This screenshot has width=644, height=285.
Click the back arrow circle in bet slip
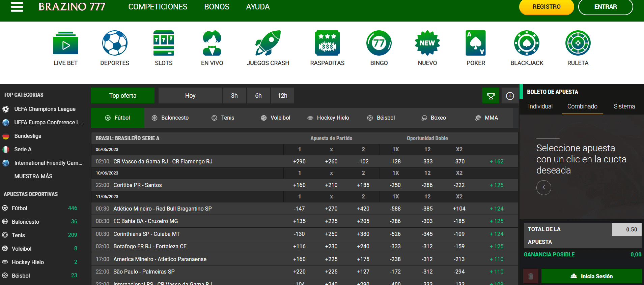pos(544,188)
